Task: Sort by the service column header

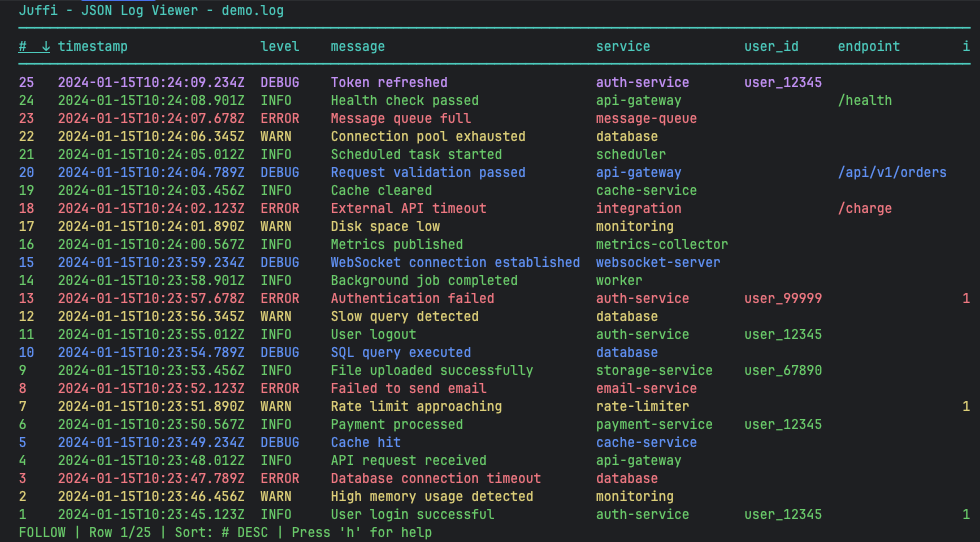Action: 623,47
